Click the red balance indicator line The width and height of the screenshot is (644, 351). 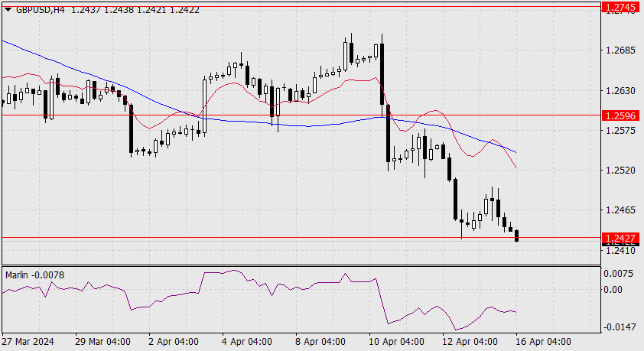point(230,83)
